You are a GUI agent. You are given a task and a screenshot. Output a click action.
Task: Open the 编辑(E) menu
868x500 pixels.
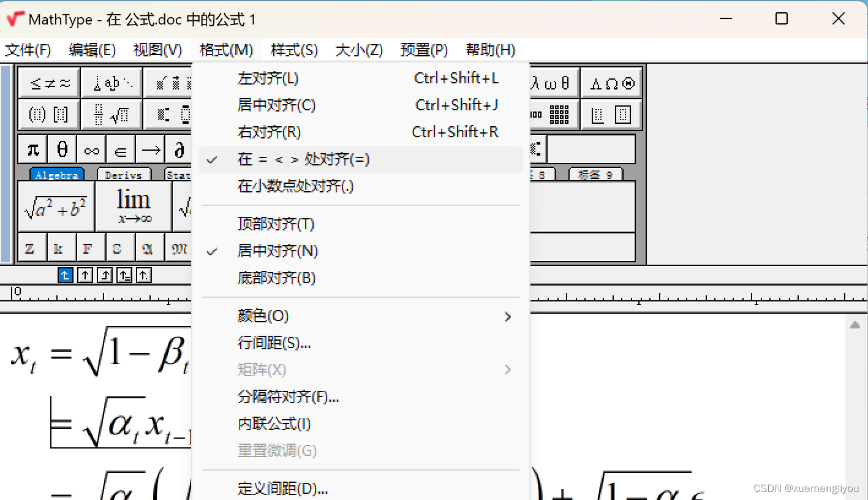92,50
